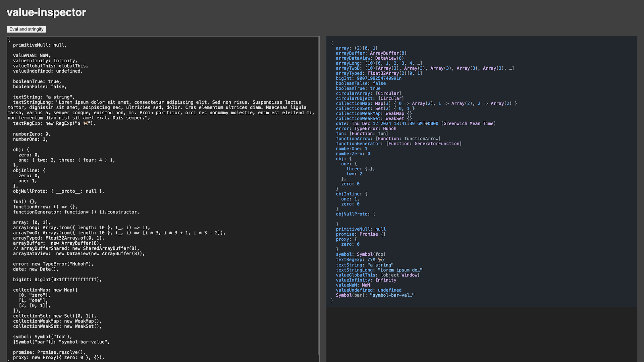Expand the arrayTwoD truncated entry

[x=511, y=68]
